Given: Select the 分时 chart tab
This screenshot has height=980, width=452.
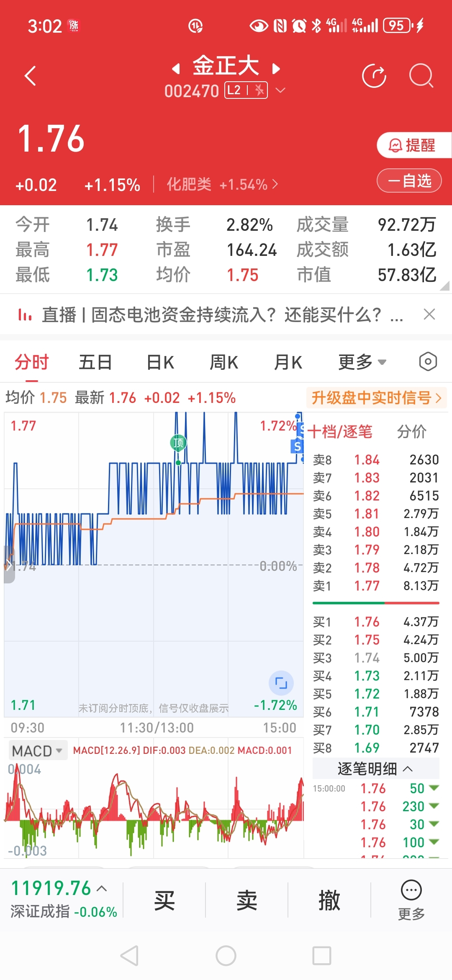Looking at the screenshot, I should click(x=32, y=362).
